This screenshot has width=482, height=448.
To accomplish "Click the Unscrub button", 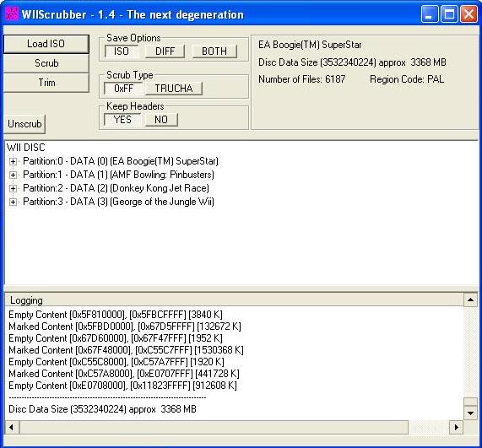I will point(24,124).
